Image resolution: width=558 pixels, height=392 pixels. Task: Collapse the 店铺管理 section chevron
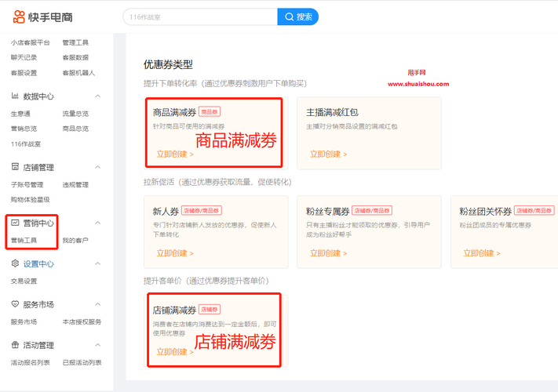tap(98, 167)
